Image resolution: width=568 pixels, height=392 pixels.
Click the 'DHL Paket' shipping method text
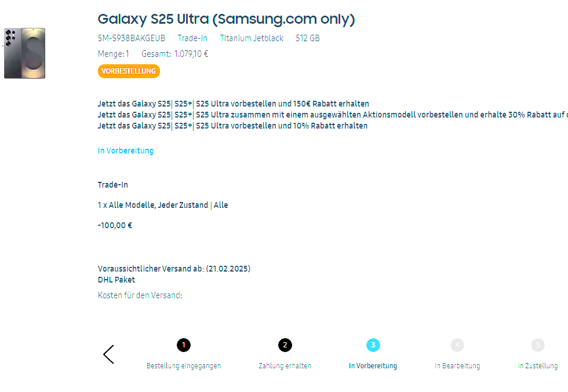116,280
